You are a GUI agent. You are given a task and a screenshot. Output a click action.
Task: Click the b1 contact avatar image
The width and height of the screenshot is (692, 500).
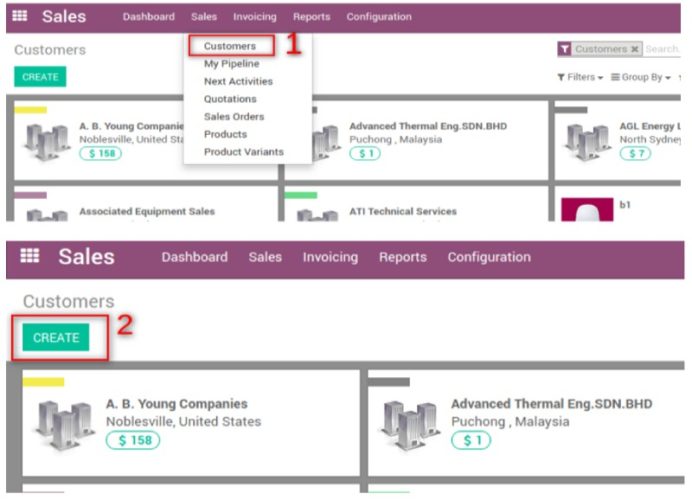coord(586,210)
